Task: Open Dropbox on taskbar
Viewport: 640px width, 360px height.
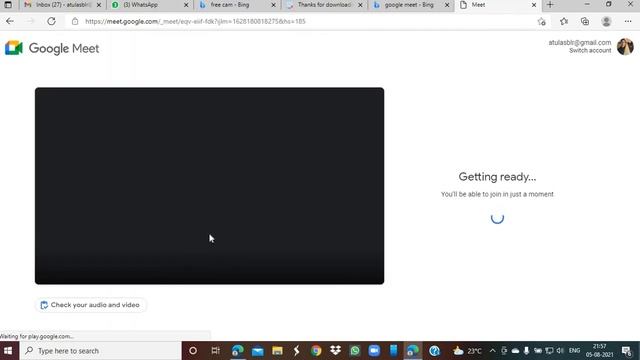Action: coord(336,351)
